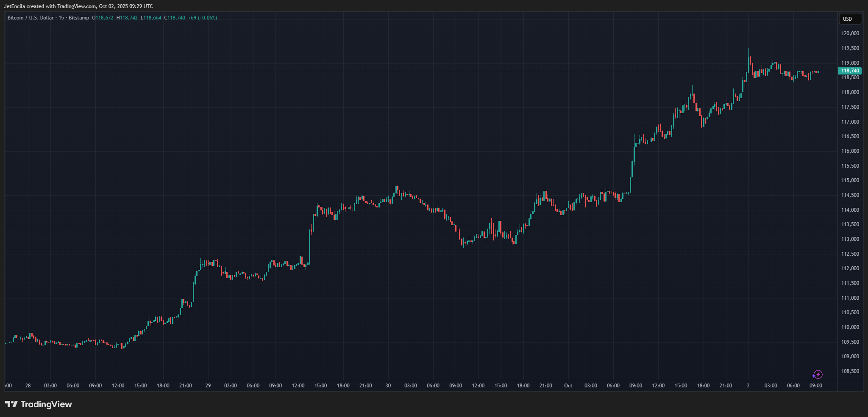Image resolution: width=868 pixels, height=417 pixels.
Task: Open the USD currency selector
Action: pos(850,19)
